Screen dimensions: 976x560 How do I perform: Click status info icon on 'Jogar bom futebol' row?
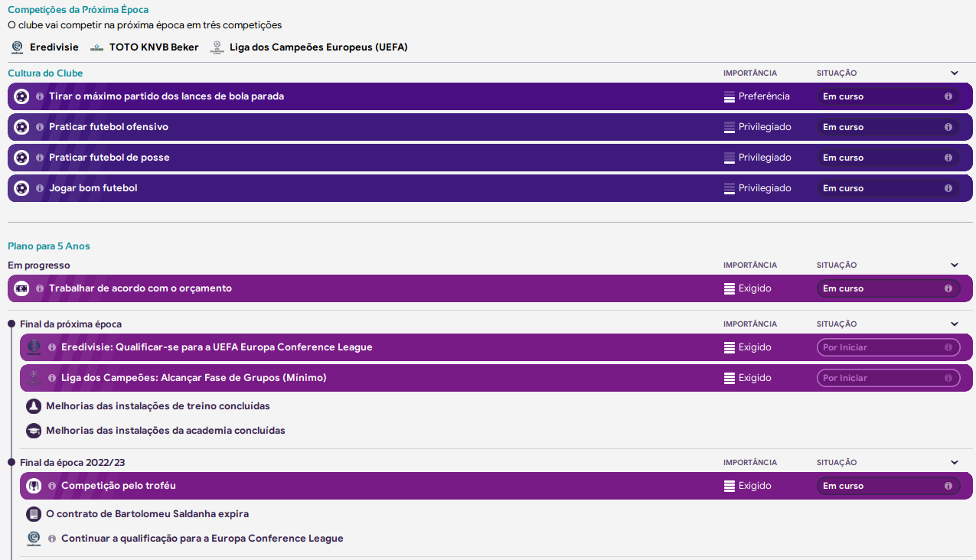point(948,188)
